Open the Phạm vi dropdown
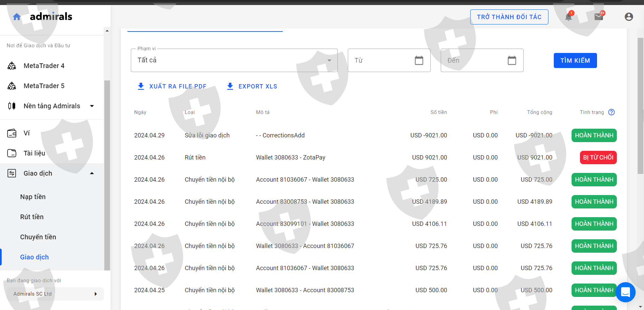The image size is (644, 310). pos(234,60)
